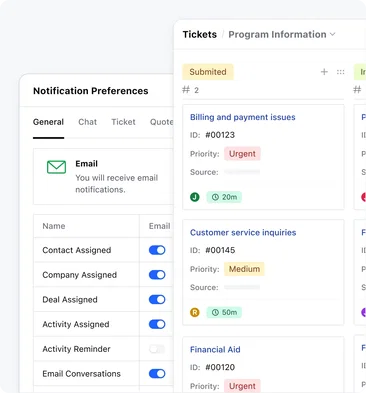Click the green J avatar on Billing ticket
This screenshot has width=366, height=393.
point(195,197)
